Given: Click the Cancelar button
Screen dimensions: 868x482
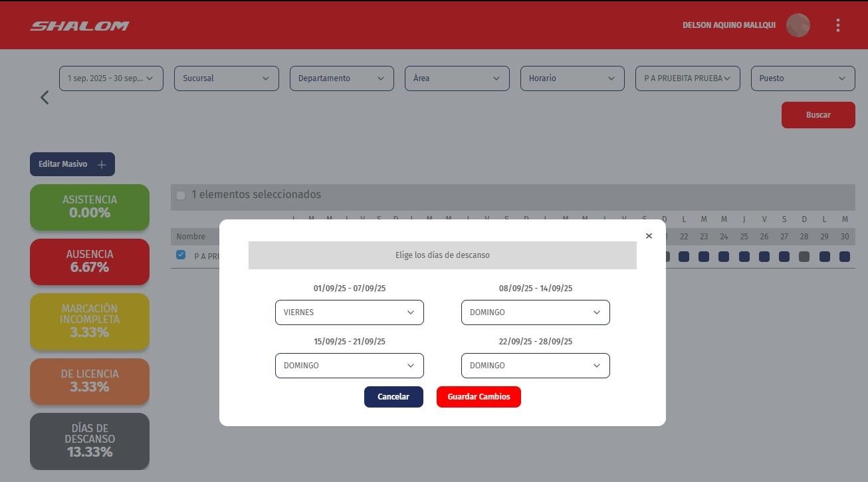Looking at the screenshot, I should click(393, 397).
